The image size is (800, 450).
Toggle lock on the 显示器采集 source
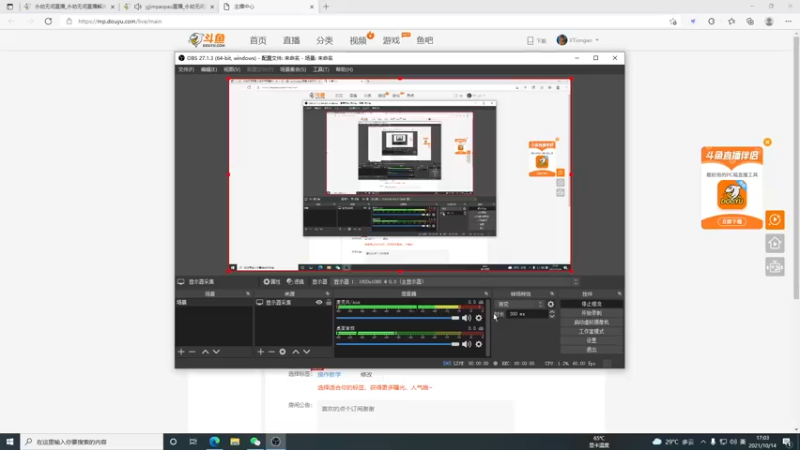pos(328,303)
